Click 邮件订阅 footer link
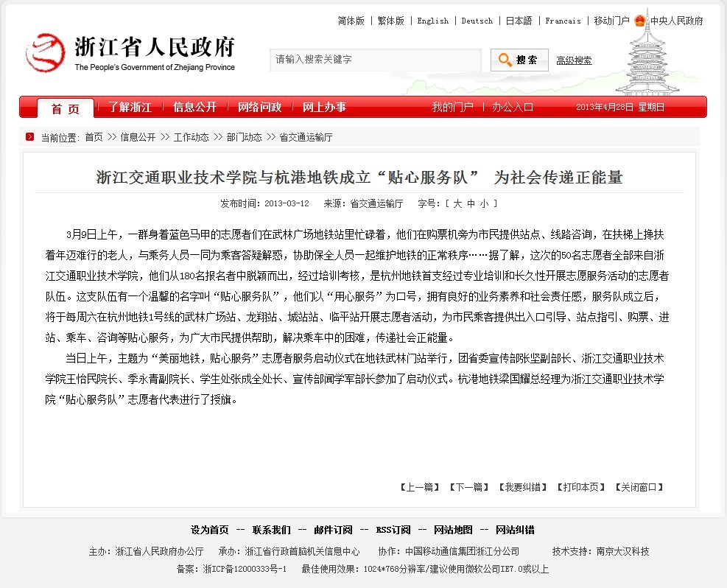This screenshot has height=588, width=727. [x=333, y=530]
